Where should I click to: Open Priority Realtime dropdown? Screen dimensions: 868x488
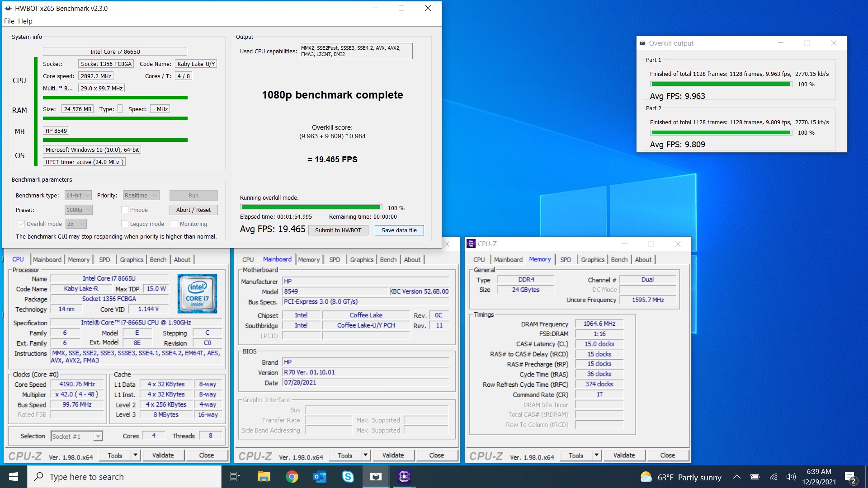click(141, 196)
